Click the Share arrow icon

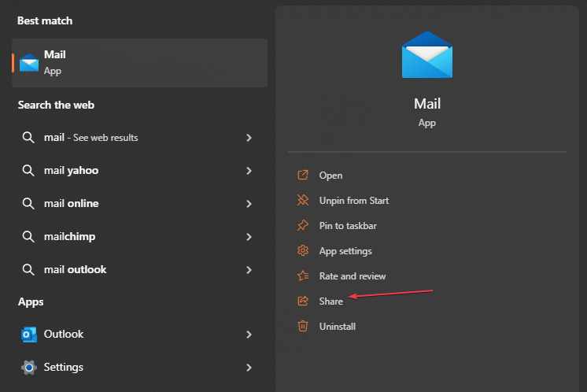[x=302, y=301]
